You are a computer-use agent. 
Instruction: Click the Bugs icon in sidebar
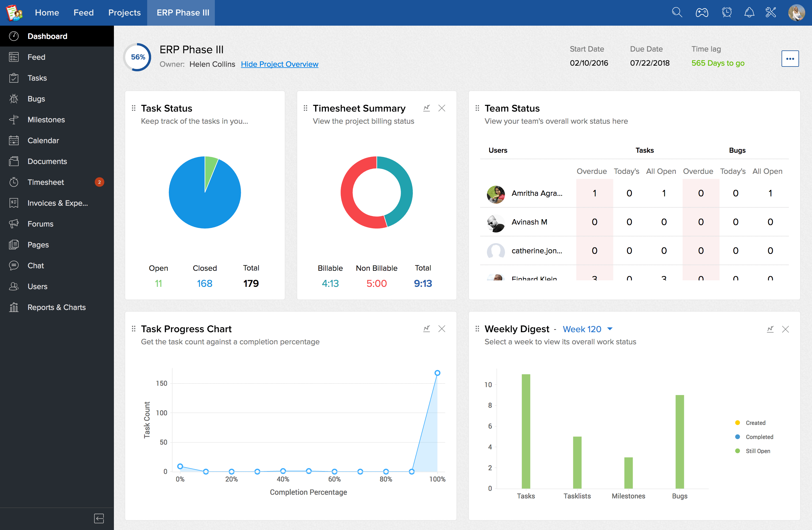pyautogui.click(x=14, y=98)
